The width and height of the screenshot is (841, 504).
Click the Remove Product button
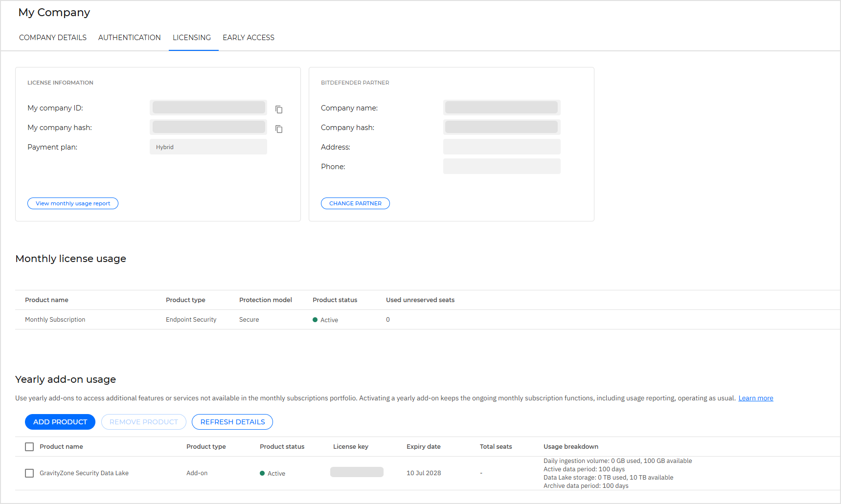[143, 421]
